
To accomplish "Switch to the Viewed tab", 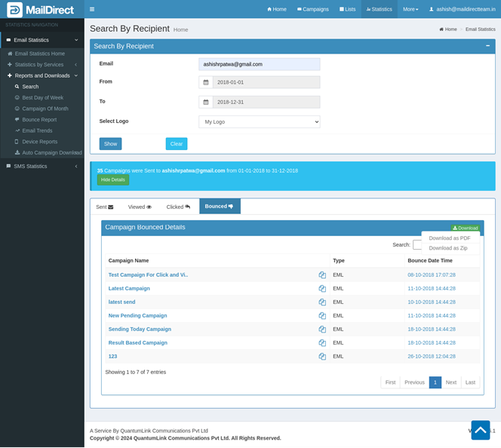I will [x=140, y=207].
